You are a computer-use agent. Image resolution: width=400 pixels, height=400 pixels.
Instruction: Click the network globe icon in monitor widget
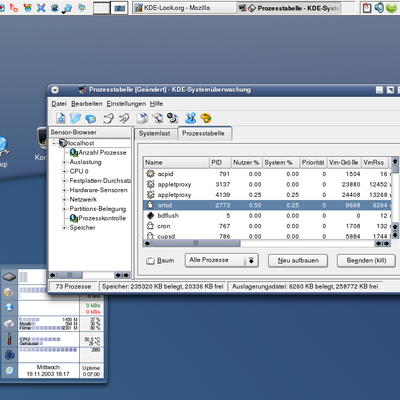pos(9,307)
